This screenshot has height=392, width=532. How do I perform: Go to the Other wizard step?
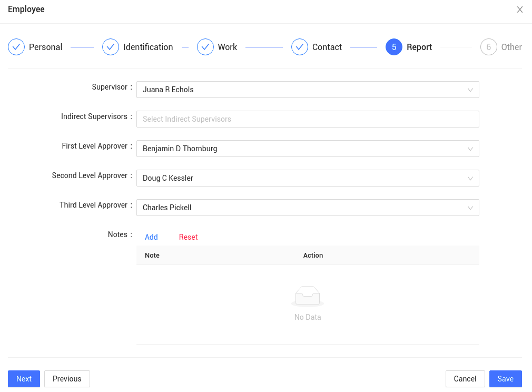click(511, 47)
